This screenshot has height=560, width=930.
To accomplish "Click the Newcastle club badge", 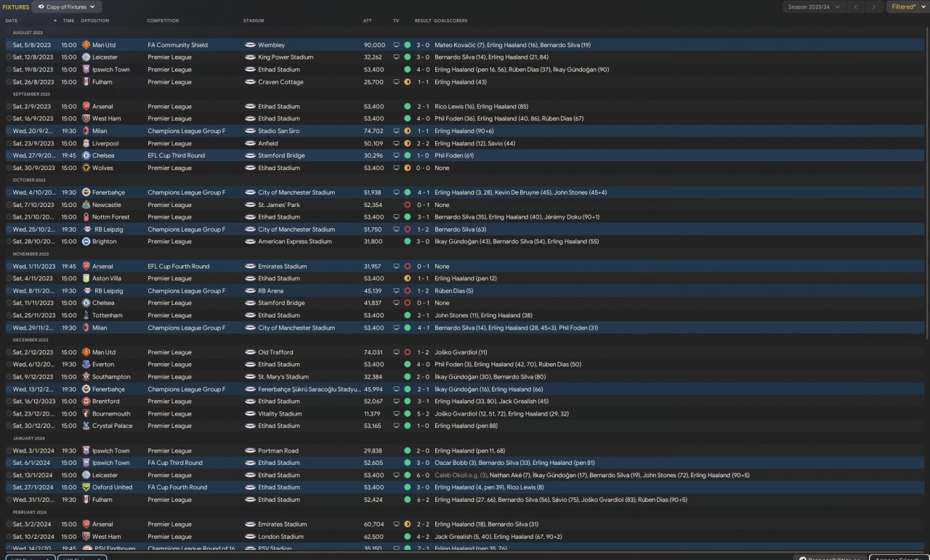I will 86,205.
